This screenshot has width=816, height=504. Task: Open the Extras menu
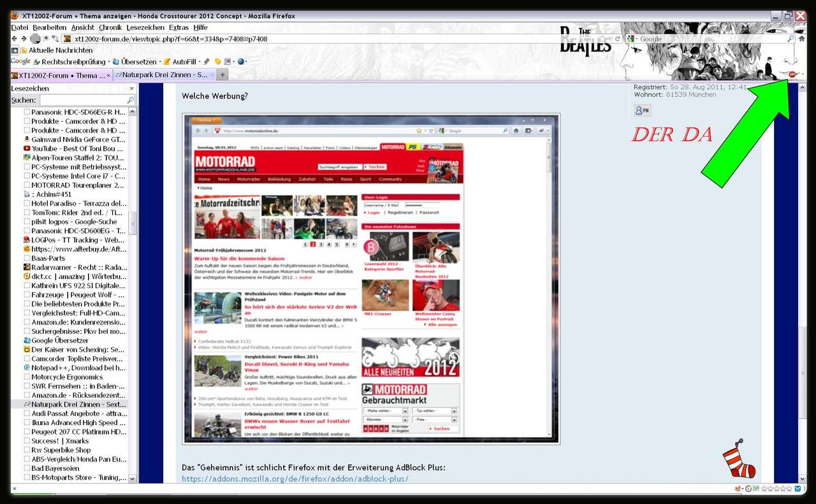pos(178,27)
